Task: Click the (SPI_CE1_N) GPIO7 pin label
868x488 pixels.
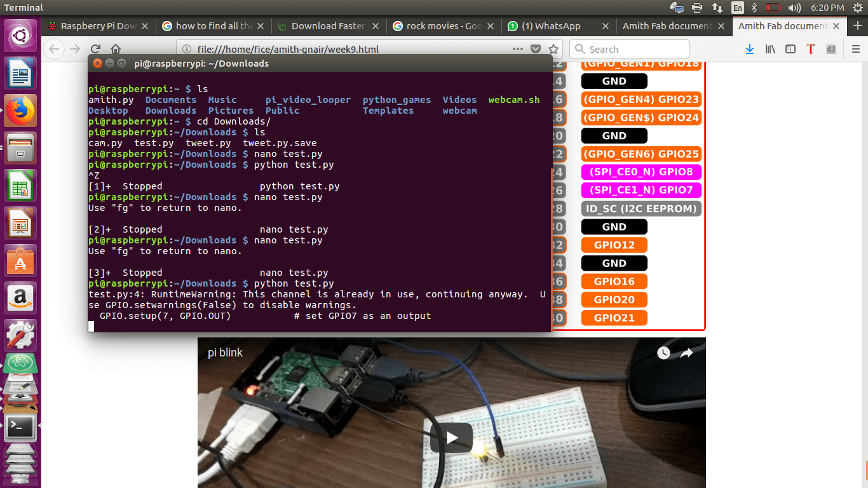Action: [641, 190]
